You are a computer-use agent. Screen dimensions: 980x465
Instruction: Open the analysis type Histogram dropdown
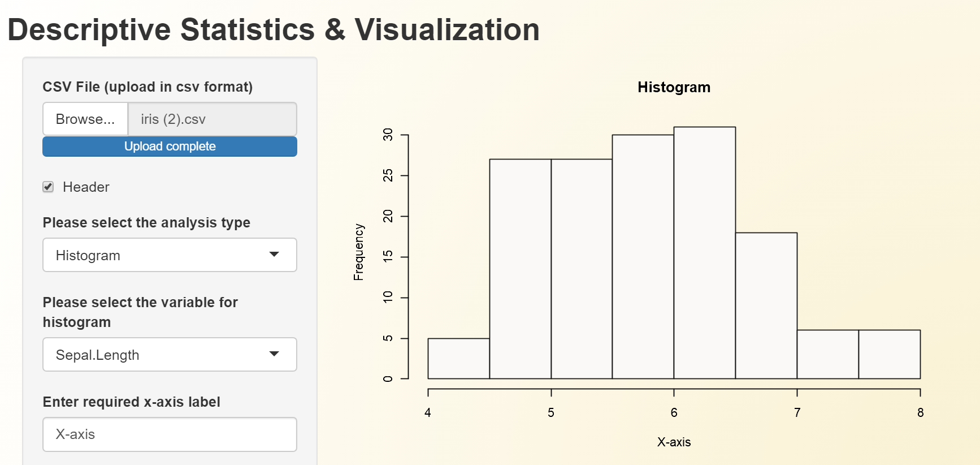click(x=158, y=255)
